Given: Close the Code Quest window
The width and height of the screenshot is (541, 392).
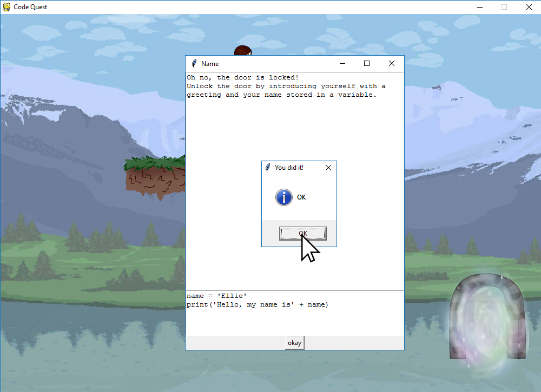Looking at the screenshot, I should click(x=529, y=7).
